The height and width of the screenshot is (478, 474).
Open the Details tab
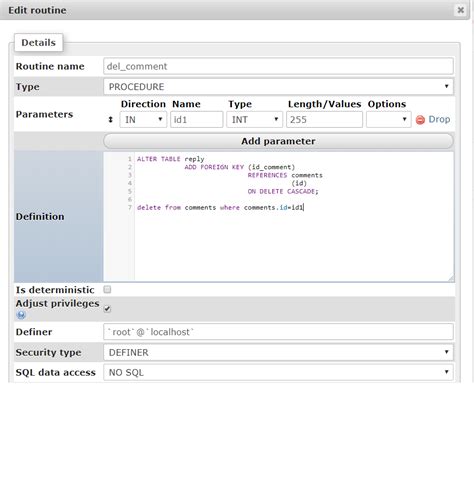[39, 43]
